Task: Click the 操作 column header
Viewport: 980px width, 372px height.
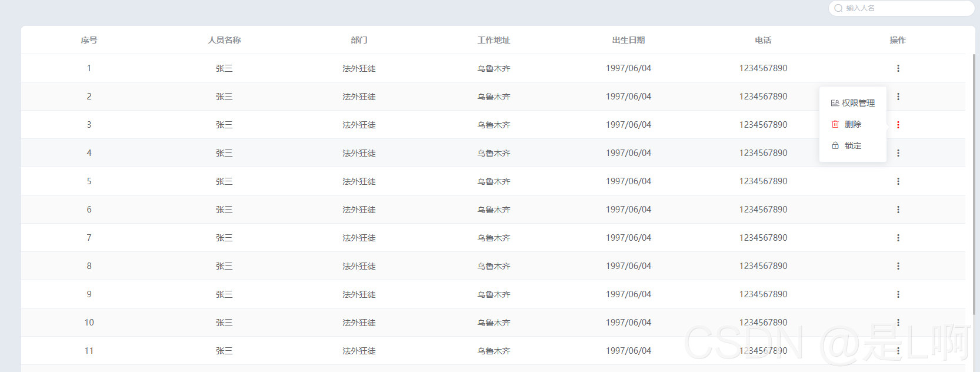Action: 898,40
